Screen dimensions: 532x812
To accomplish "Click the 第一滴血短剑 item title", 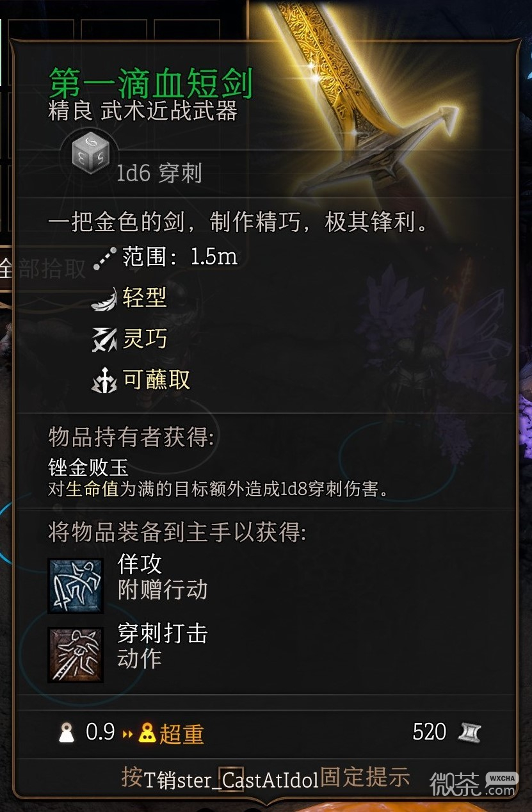I will 151,83.
